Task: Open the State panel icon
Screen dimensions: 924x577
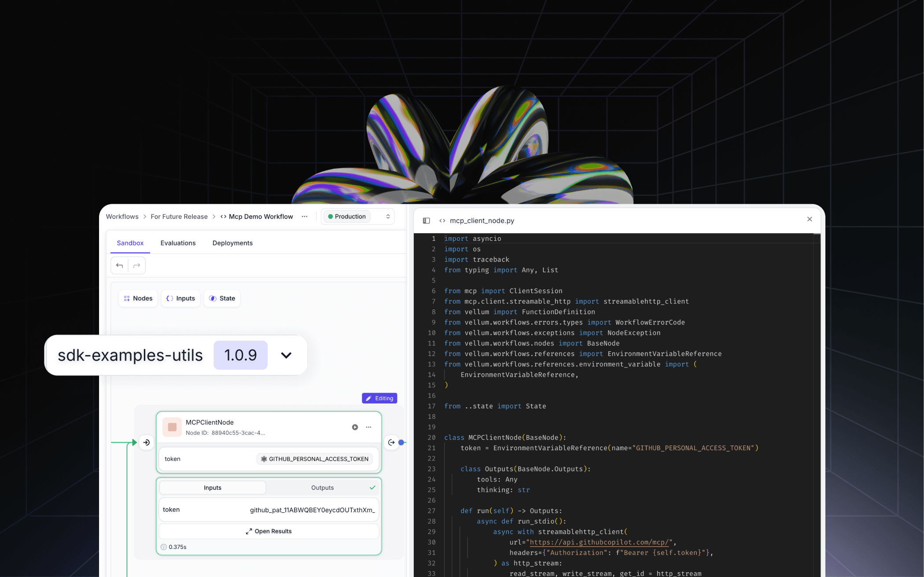Action: pyautogui.click(x=213, y=298)
